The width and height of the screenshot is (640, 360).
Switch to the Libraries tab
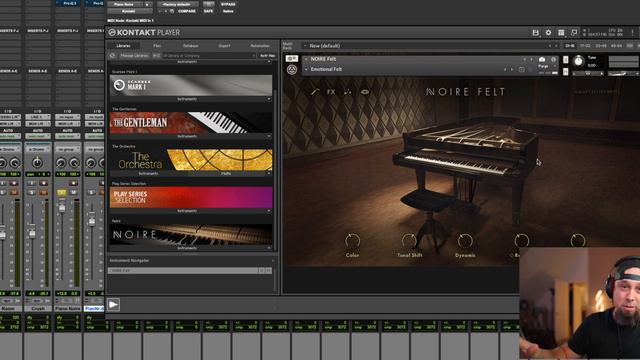[x=123, y=46]
